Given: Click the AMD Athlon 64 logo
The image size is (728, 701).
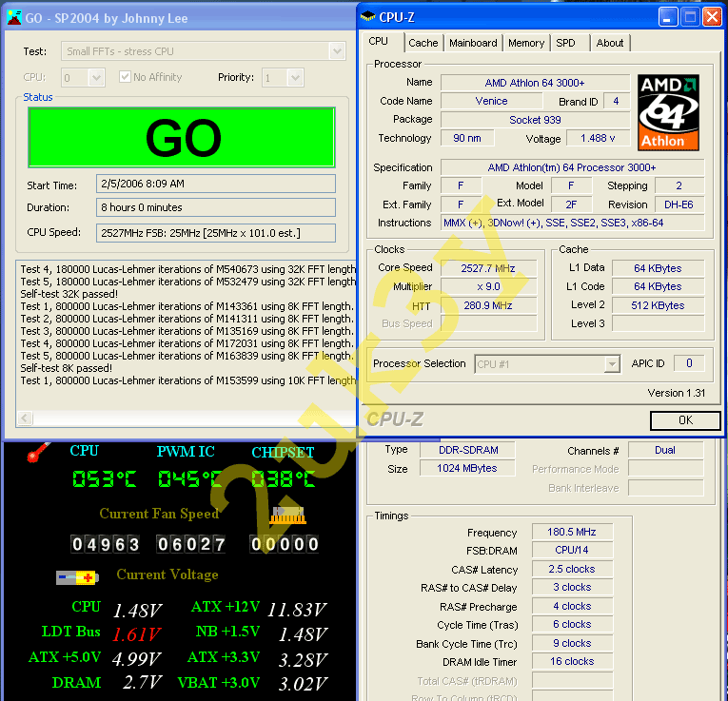Looking at the screenshot, I should pyautogui.click(x=668, y=111).
